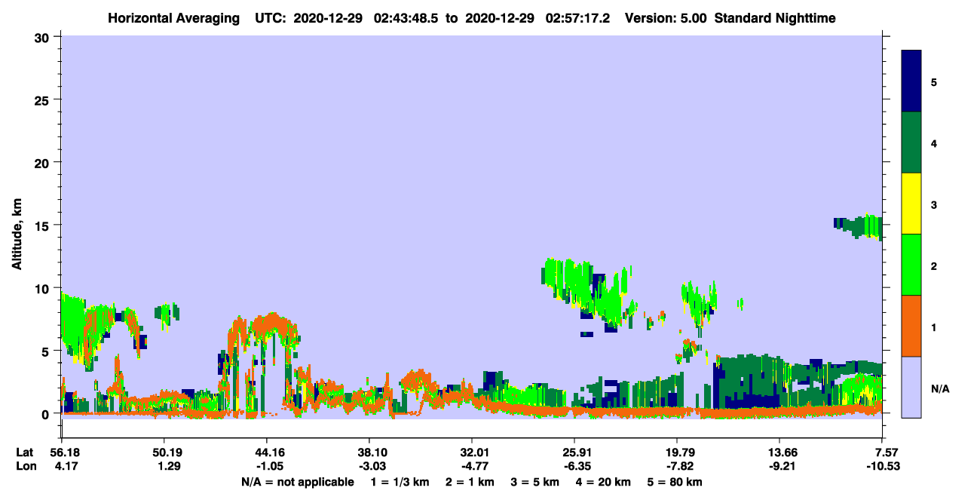Click the 'Version: 5.00' text
980x503 pixels.
click(x=664, y=17)
